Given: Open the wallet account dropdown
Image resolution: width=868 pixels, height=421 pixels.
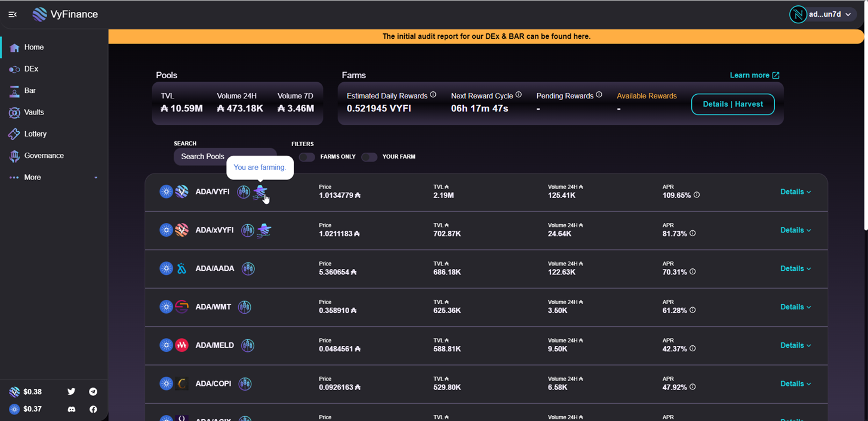Looking at the screenshot, I should (x=823, y=14).
